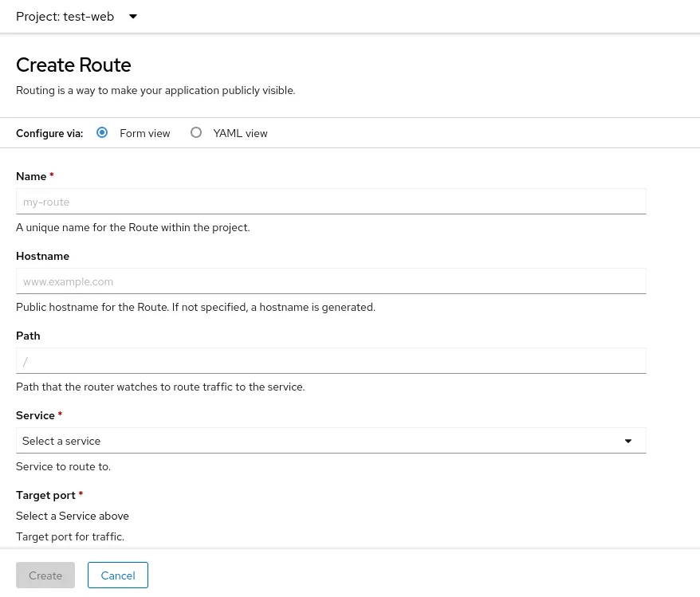700x597 pixels.
Task: Open the "Select a service" dropdown
Action: click(x=330, y=441)
